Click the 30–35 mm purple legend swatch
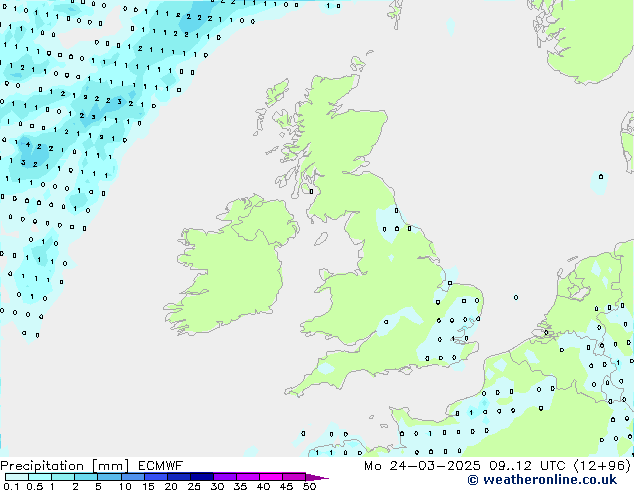This screenshot has height=490, width=634. (225, 477)
